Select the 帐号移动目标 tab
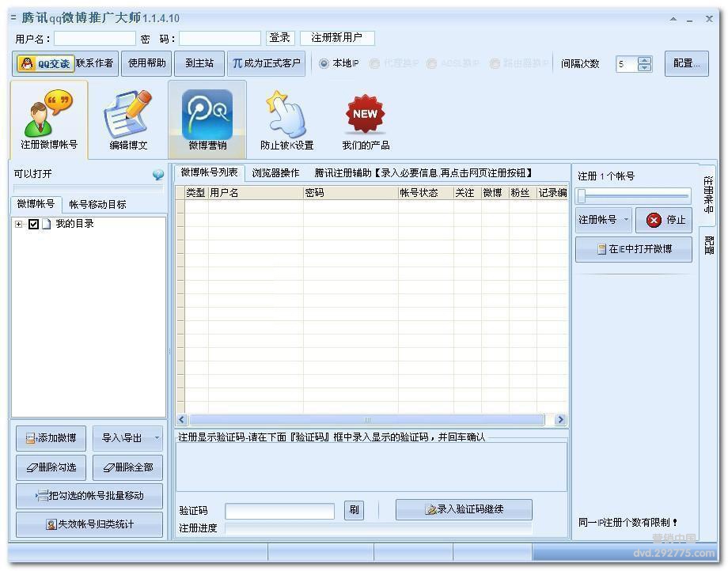 tap(97, 205)
